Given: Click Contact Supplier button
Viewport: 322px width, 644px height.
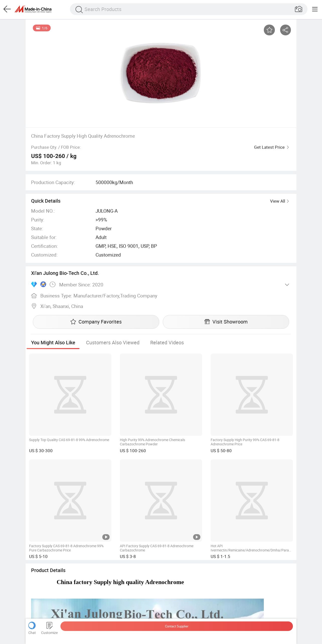Looking at the screenshot, I should click(x=177, y=626).
